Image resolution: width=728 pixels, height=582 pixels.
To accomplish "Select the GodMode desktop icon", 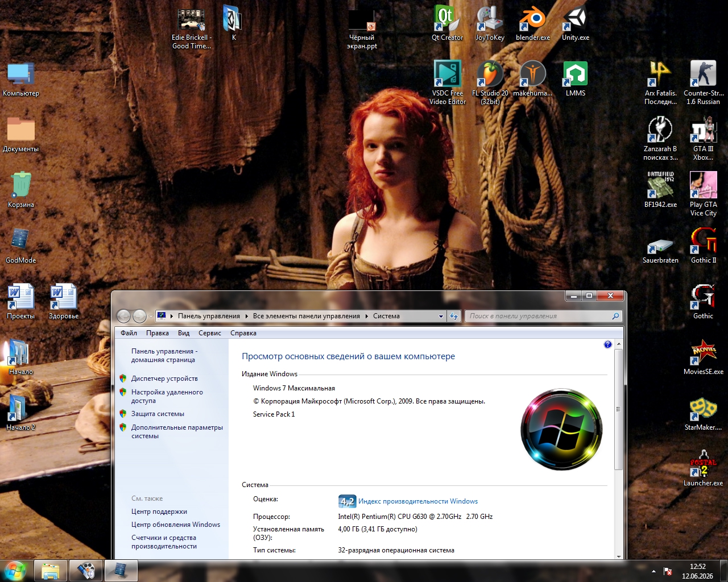I will point(21,246).
